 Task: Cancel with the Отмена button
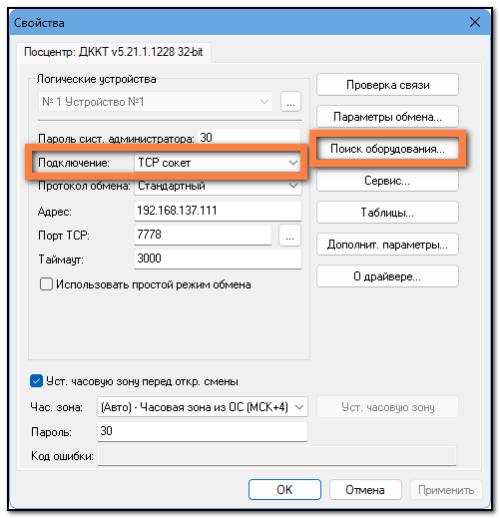(x=365, y=489)
